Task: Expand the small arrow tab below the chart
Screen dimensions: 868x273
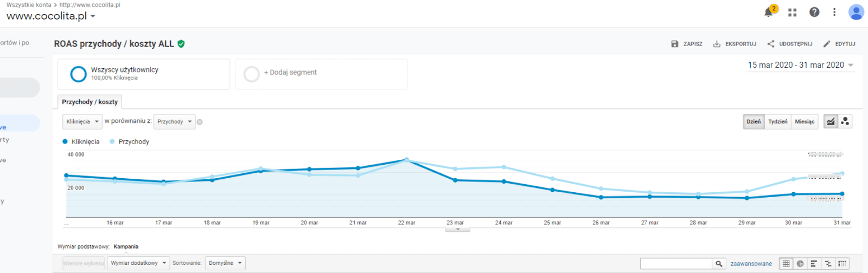Action: coord(458,230)
